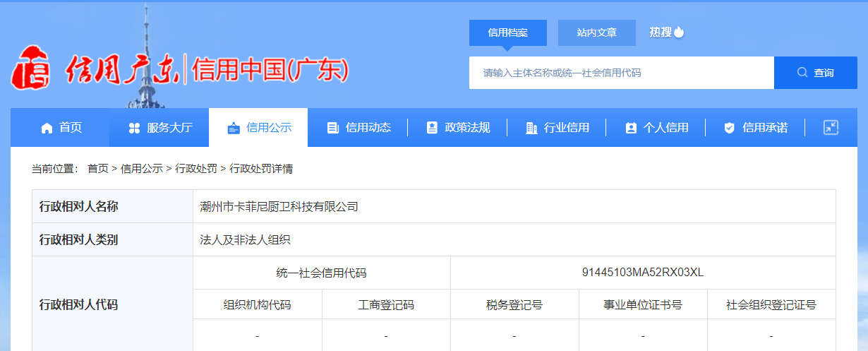
Task: Click the flame icon next to 热搜
Action: (x=679, y=32)
